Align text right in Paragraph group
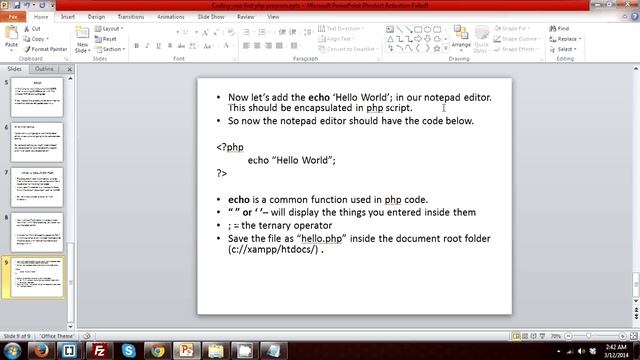This screenshot has height=360, width=640. coord(268,46)
